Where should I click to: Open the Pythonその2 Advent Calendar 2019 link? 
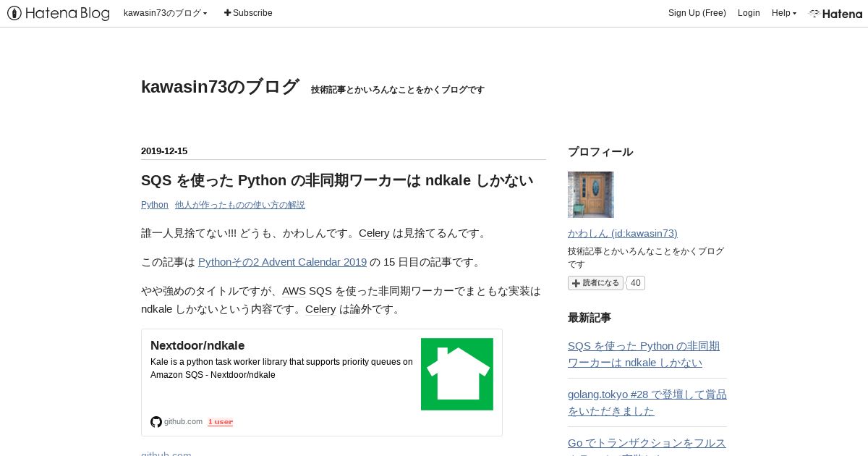coord(282,262)
